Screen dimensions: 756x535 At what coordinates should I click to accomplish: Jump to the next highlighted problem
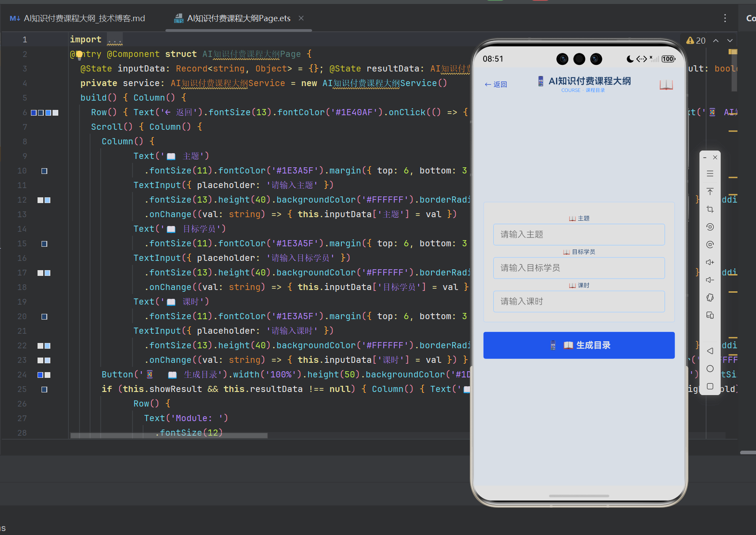(x=730, y=41)
